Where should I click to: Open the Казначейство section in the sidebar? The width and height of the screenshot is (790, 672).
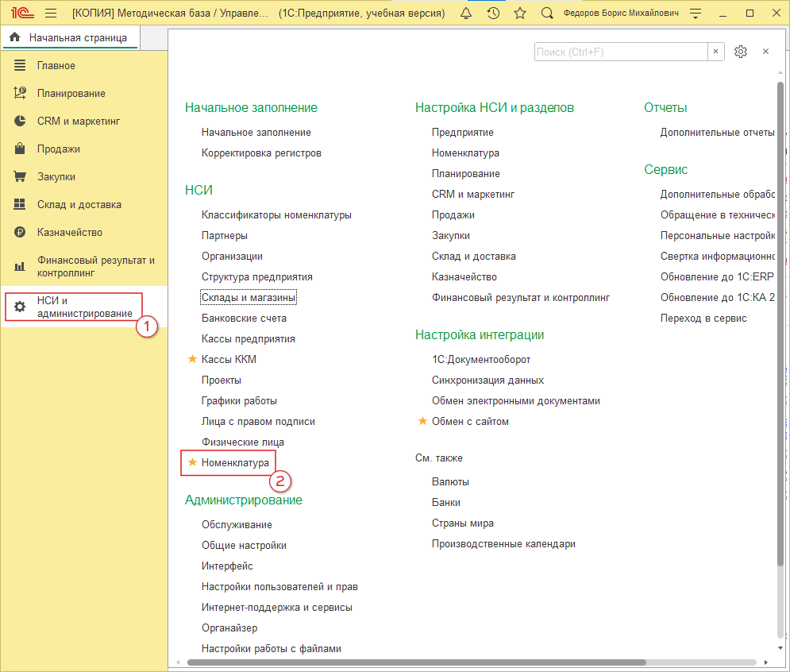69,233
